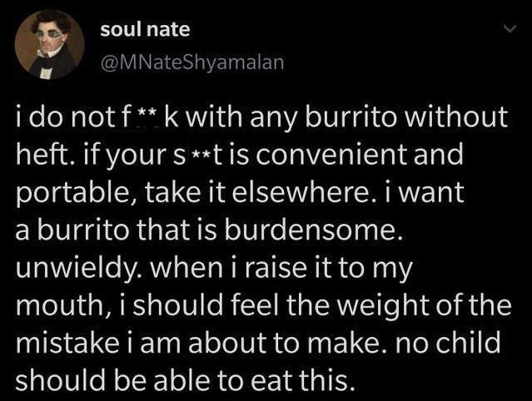The image size is (532, 401).
Task: Select the word "heft" in the tweet
Action: (42, 153)
